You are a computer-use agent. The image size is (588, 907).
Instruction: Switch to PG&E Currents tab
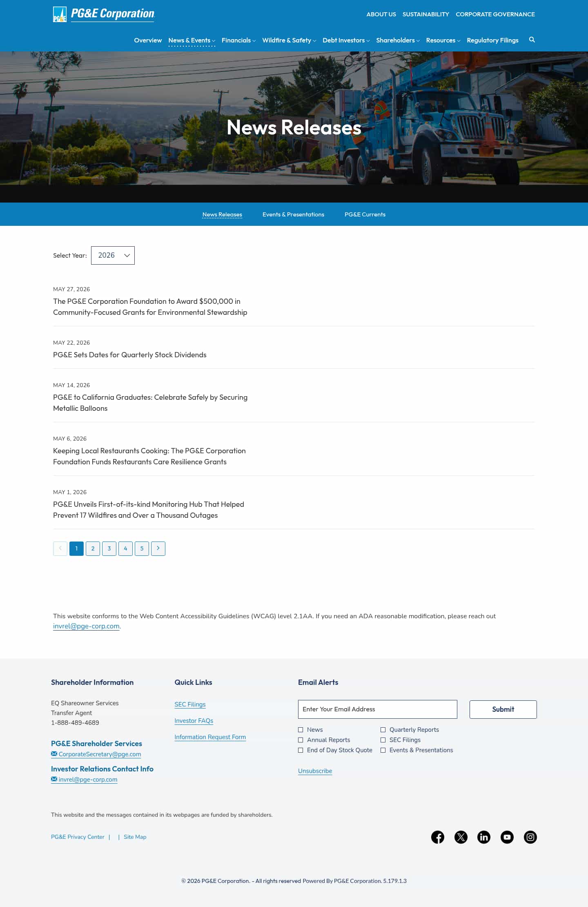point(365,214)
